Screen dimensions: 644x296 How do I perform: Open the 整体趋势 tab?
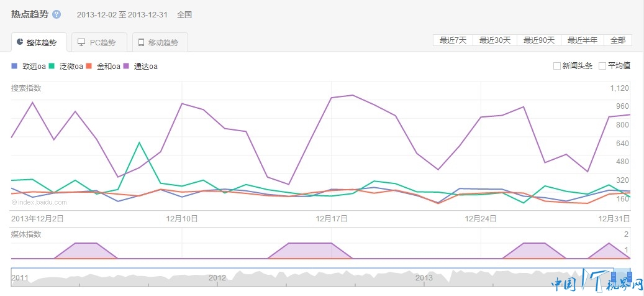point(39,42)
